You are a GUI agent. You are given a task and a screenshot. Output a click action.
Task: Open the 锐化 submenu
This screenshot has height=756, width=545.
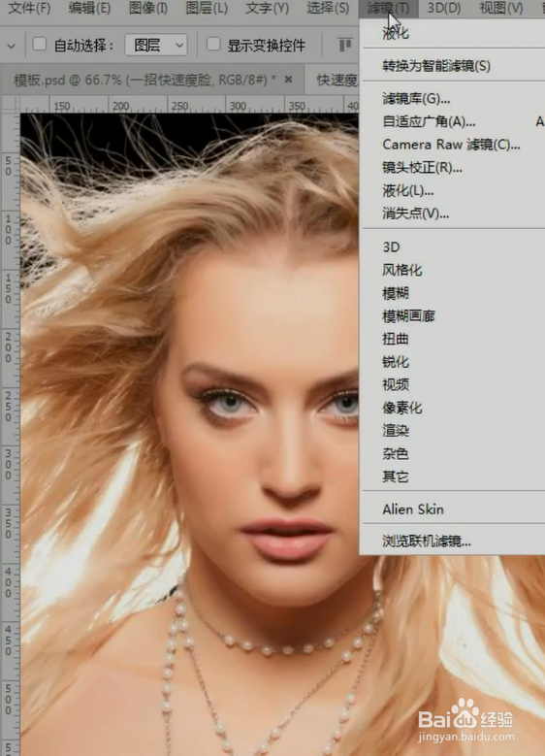[395, 362]
